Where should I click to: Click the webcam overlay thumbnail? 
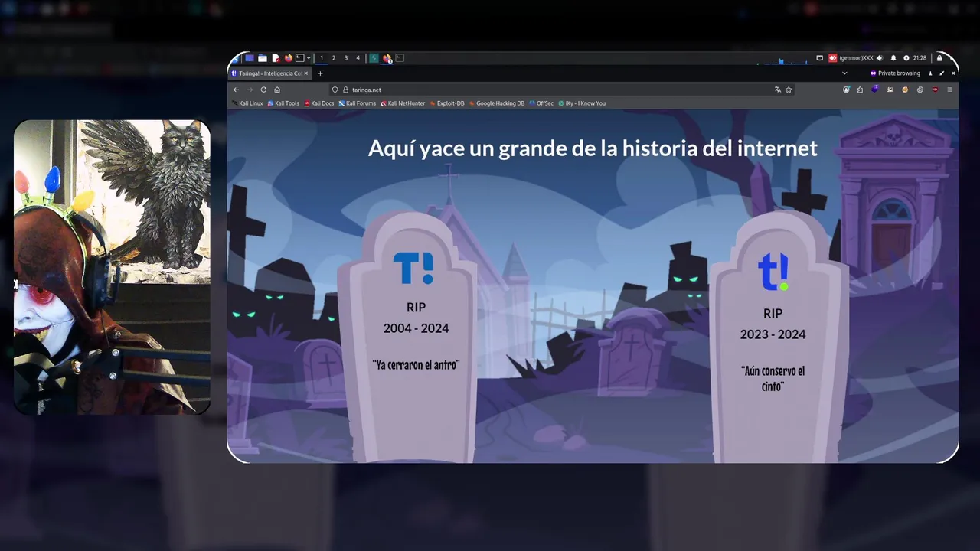pyautogui.click(x=112, y=266)
